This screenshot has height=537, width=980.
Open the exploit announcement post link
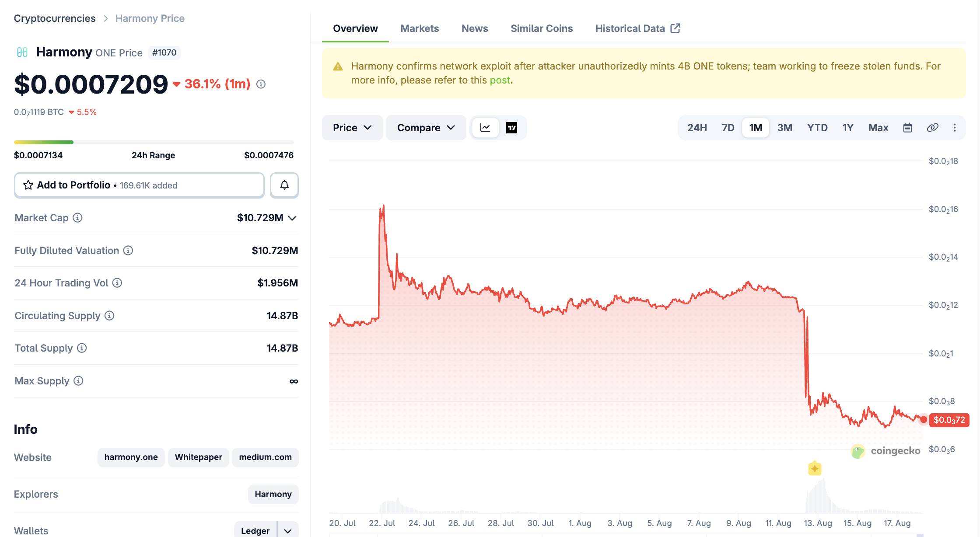[x=500, y=80]
